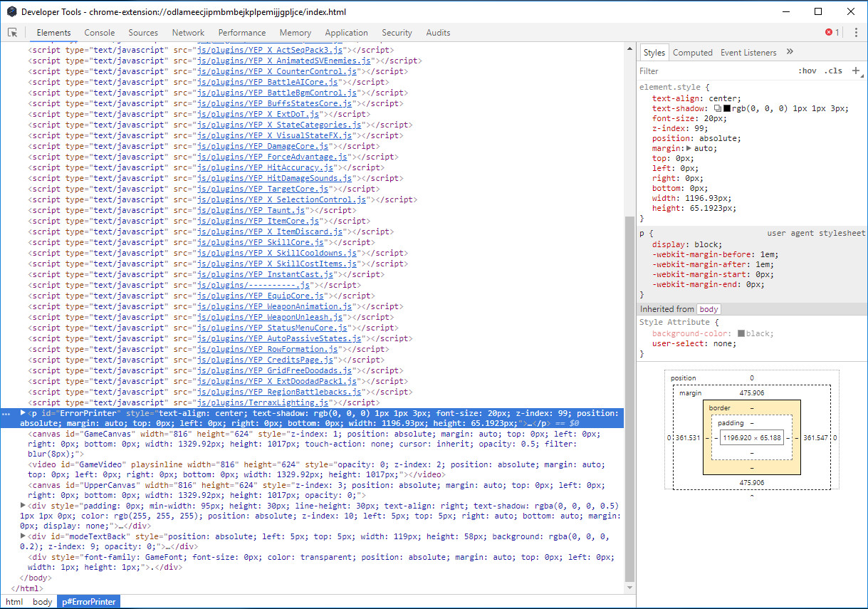Switch to the Elements tab
Screen dimensions: 868x609
point(53,33)
